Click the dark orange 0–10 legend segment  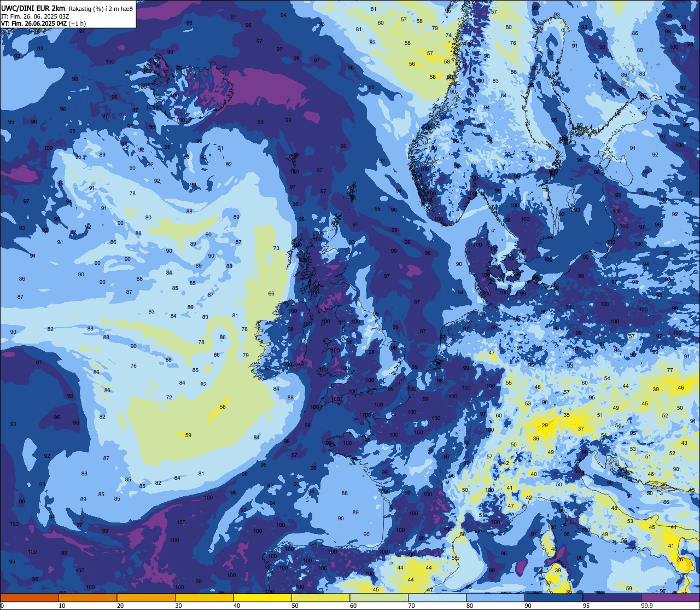pyautogui.click(x=30, y=597)
